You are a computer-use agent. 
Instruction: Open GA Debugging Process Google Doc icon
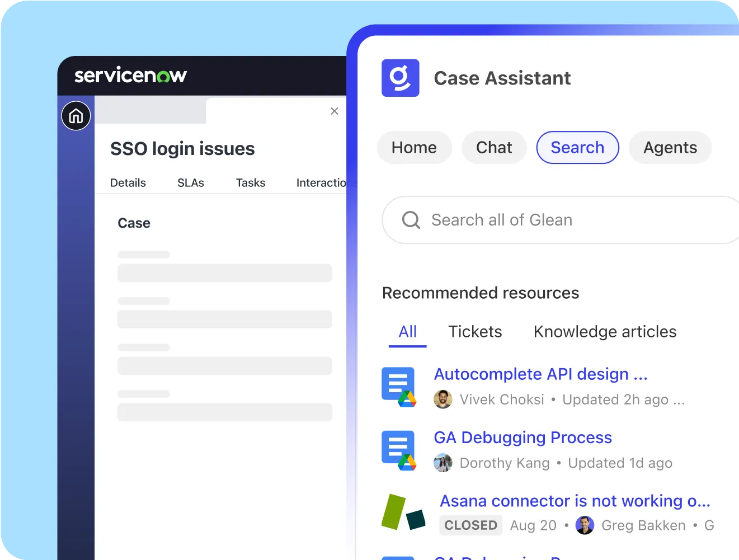[x=399, y=450]
